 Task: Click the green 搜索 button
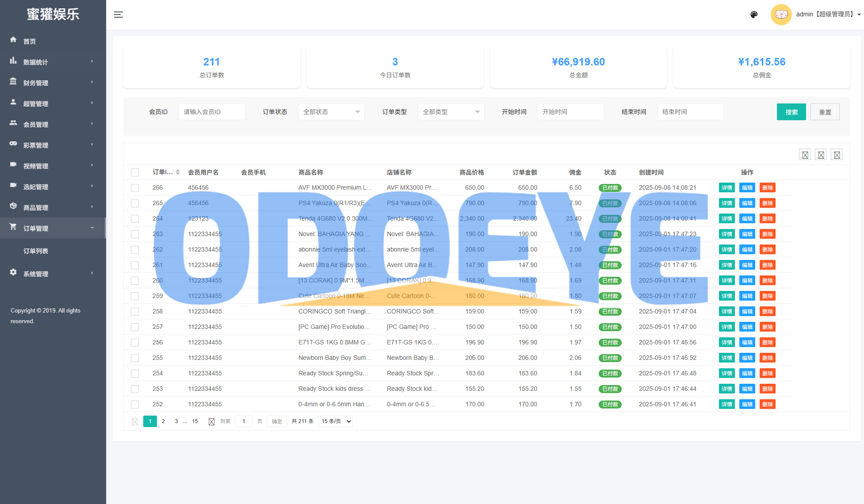click(791, 112)
